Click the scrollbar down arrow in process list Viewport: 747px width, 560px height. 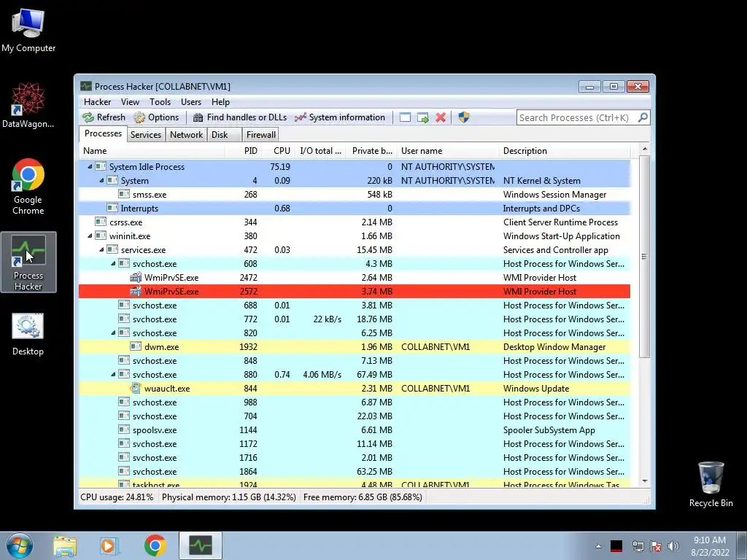tap(645, 481)
